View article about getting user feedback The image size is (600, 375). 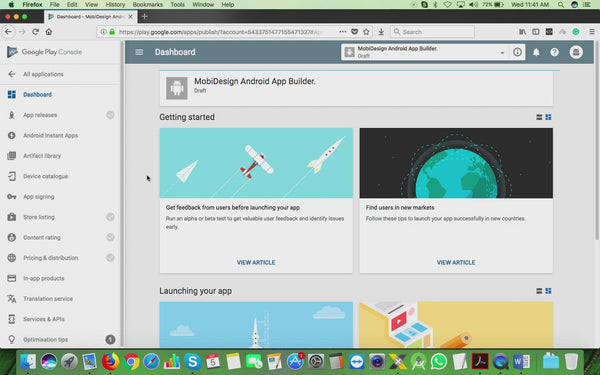256,262
